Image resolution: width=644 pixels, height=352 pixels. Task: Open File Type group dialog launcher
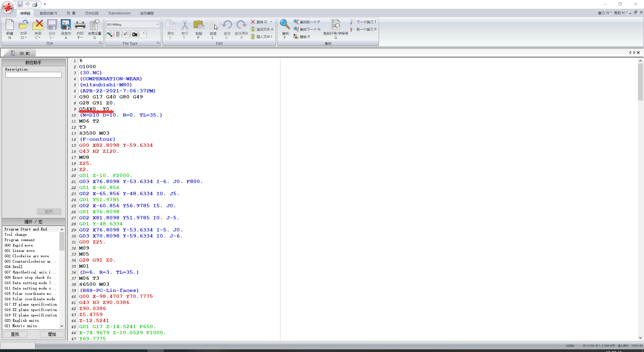point(158,43)
